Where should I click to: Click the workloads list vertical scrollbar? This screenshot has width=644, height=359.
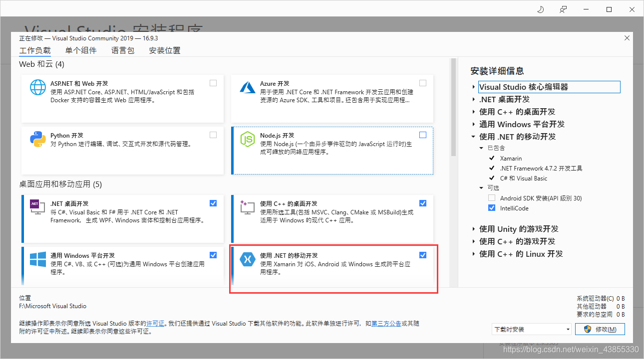coord(454,107)
